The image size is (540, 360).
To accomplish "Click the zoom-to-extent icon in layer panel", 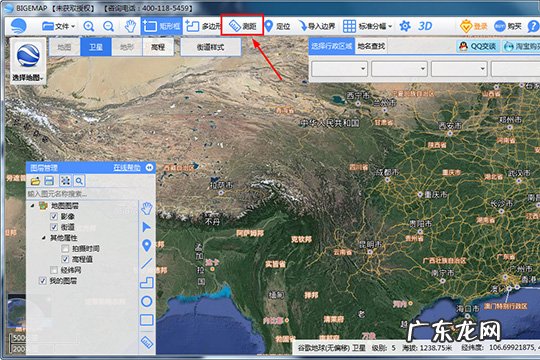I will (x=65, y=181).
